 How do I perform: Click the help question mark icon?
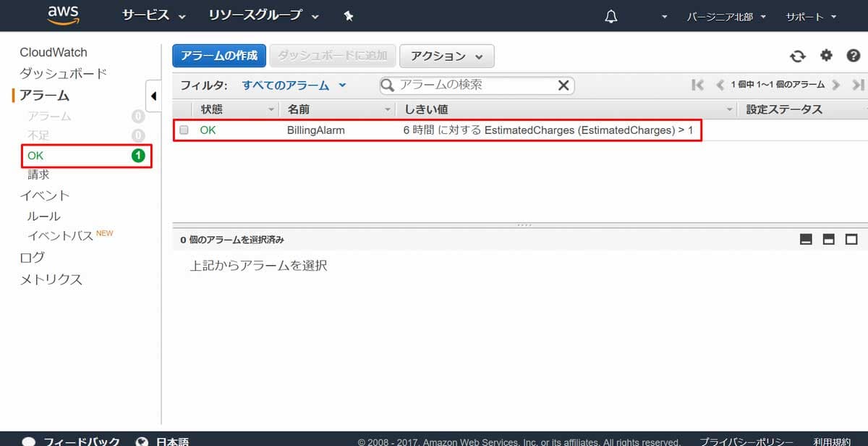853,56
